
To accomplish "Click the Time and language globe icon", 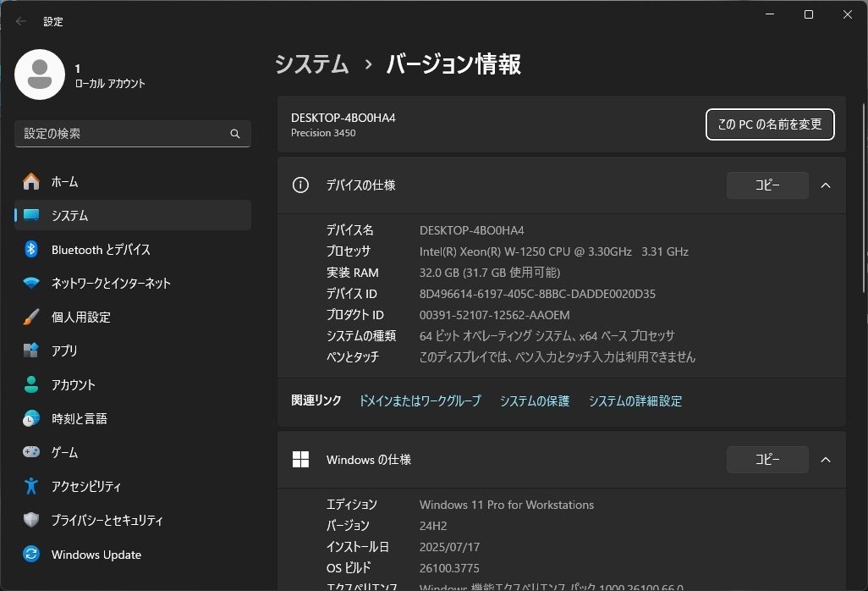I will pos(31,418).
